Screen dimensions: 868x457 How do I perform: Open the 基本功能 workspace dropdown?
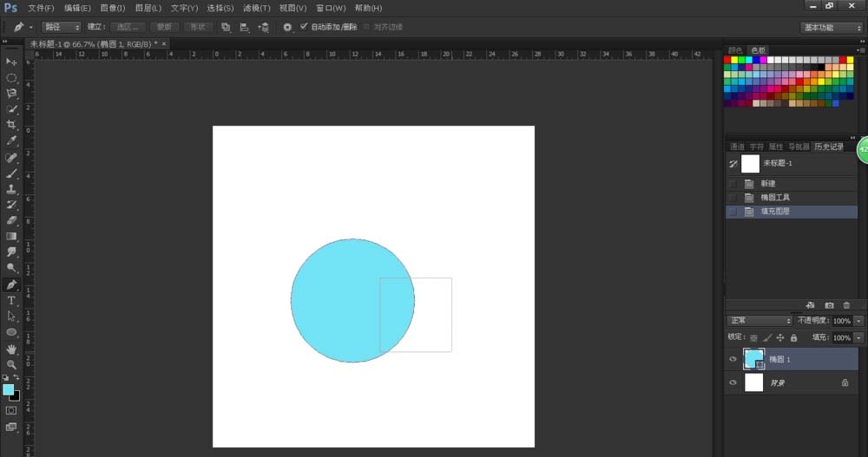(x=831, y=27)
